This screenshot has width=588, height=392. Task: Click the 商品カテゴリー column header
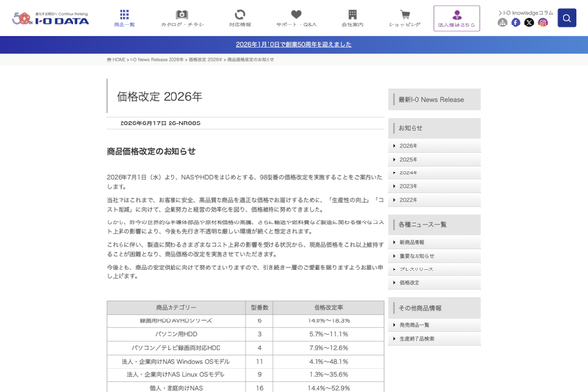point(176,307)
